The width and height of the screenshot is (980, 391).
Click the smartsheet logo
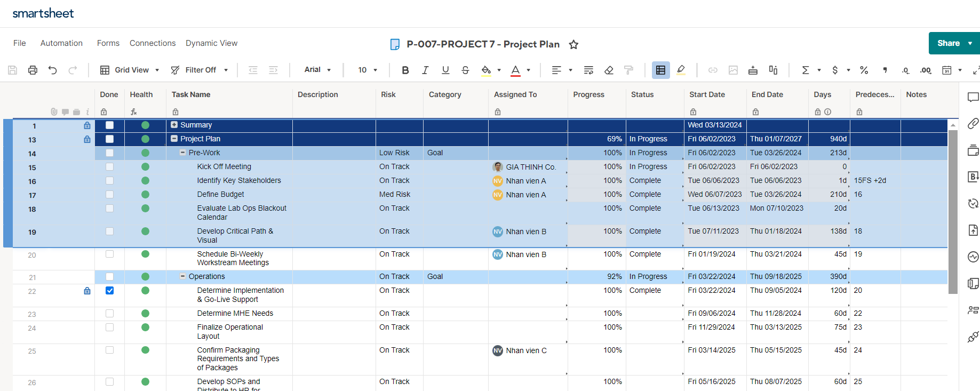(x=43, y=13)
